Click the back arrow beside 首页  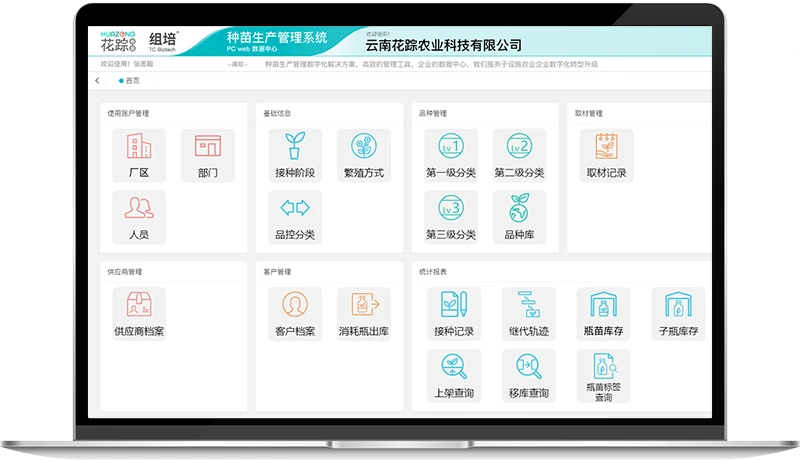97,81
